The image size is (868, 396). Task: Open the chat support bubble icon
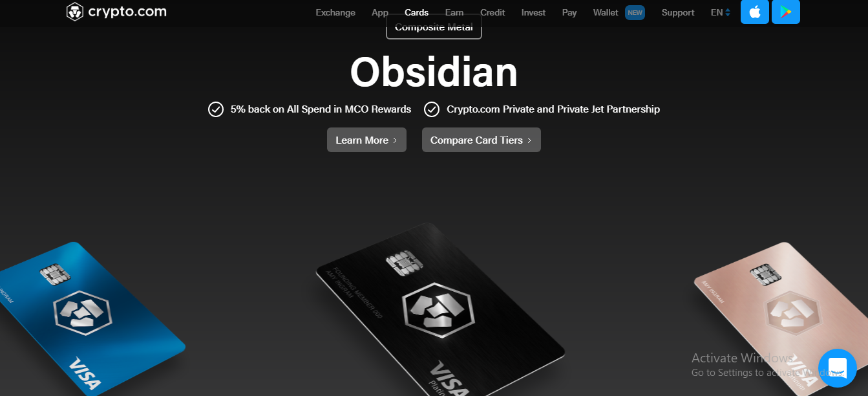click(838, 368)
